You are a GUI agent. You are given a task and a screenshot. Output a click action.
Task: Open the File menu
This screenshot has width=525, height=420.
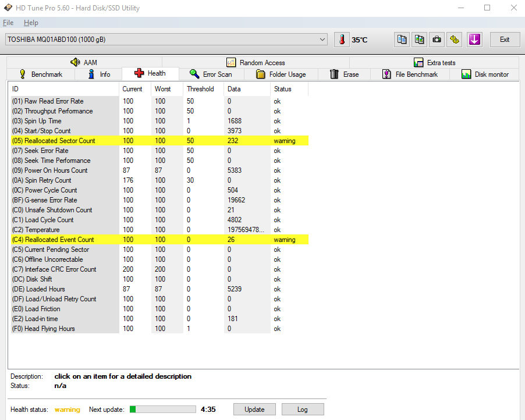[8, 23]
